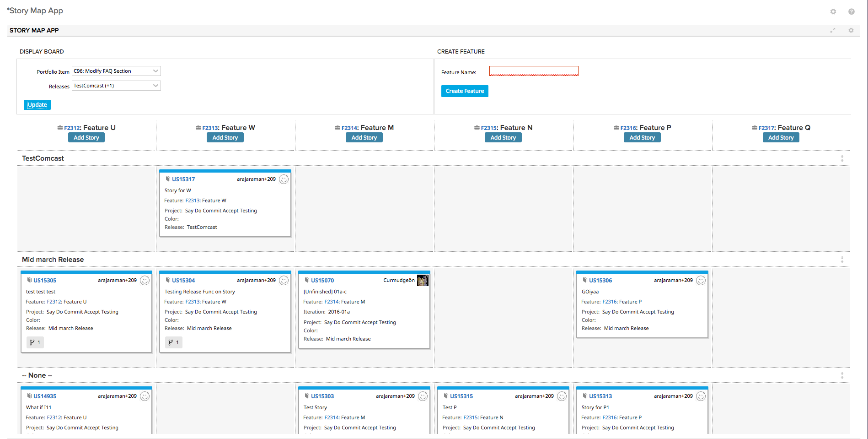Click the smiley icon on card US15304
The image size is (868, 439).
(x=284, y=281)
